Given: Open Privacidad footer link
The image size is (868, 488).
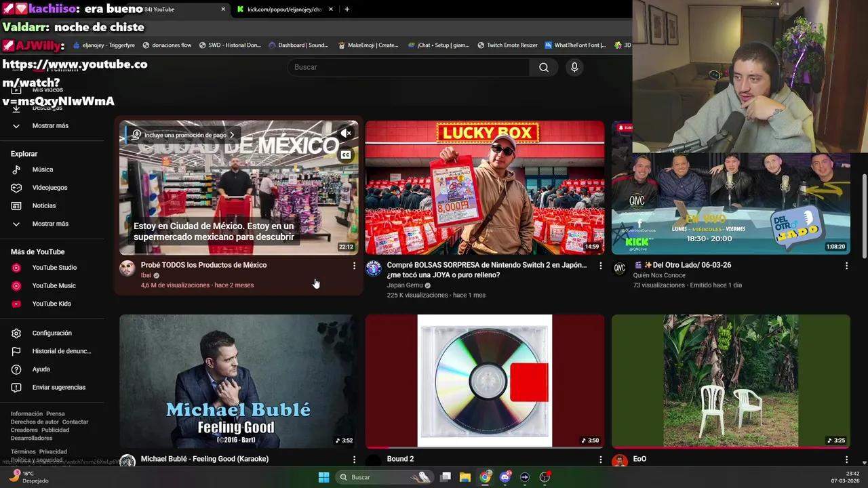Looking at the screenshot, I should 53,451.
